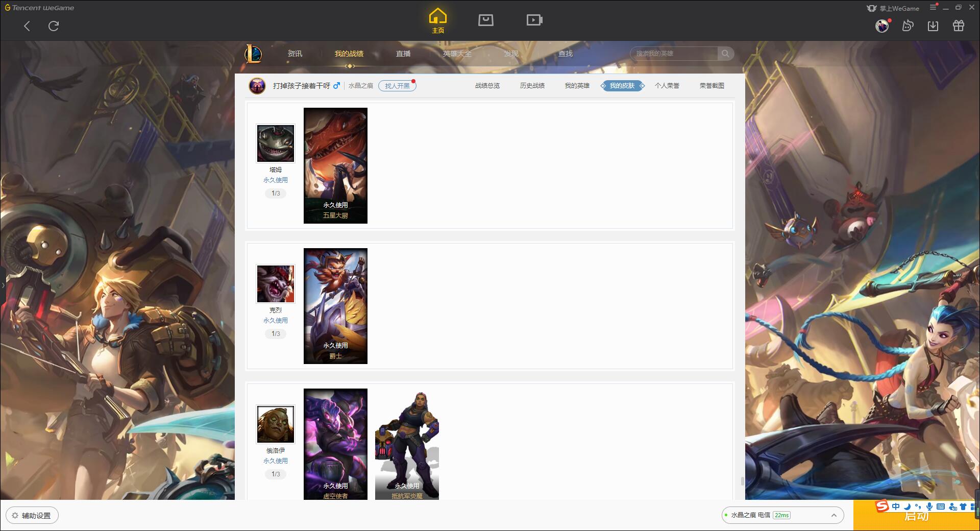Screen dimensions: 980x531
Task: Click the League of Legends logo
Action: [253, 54]
